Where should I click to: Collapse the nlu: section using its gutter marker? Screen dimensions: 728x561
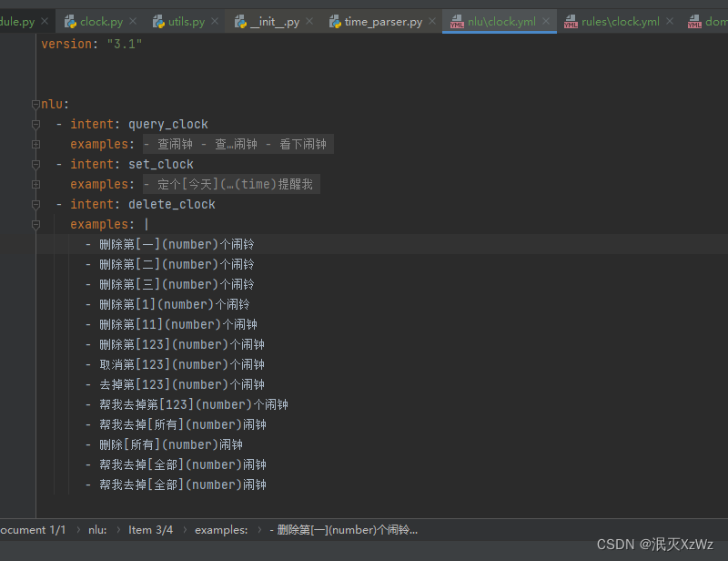coord(35,103)
